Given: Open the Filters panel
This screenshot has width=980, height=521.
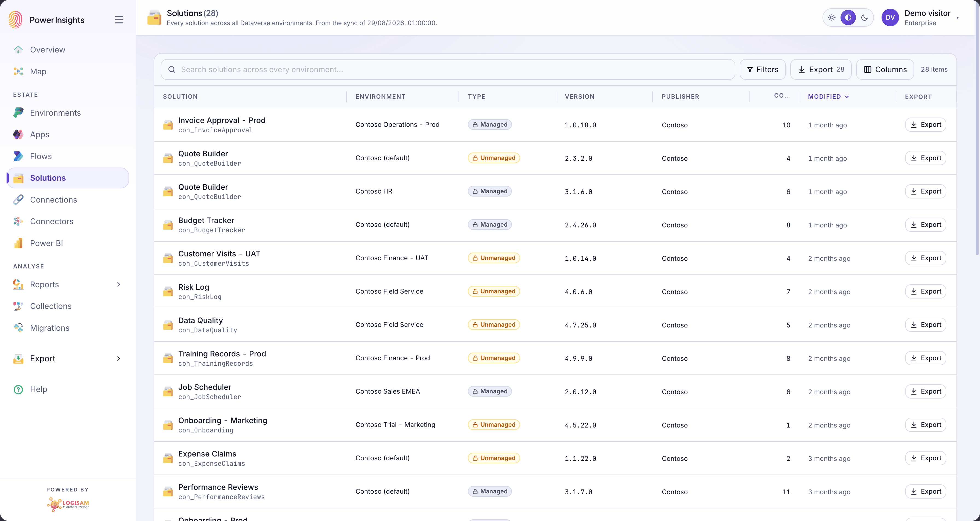Looking at the screenshot, I should coord(762,70).
